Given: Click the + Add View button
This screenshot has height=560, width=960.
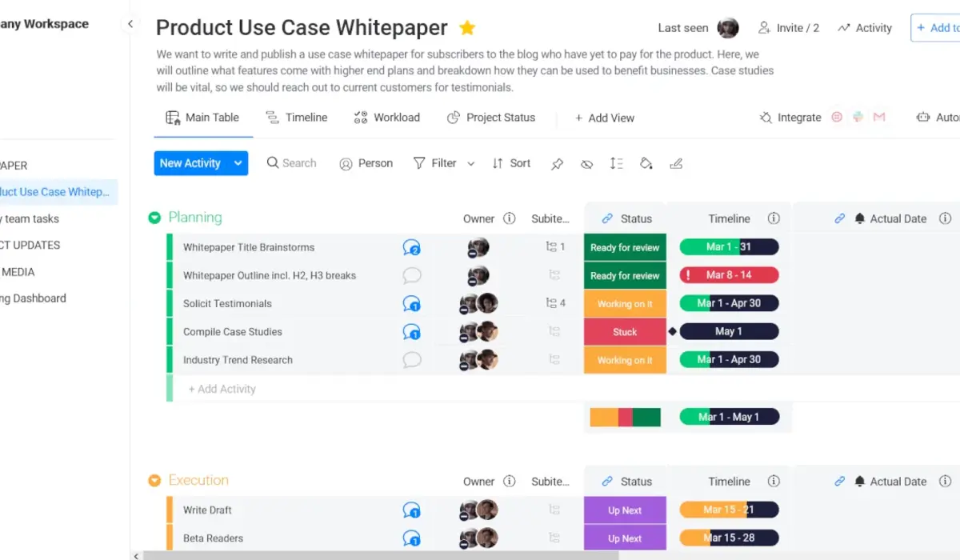Looking at the screenshot, I should tap(605, 118).
